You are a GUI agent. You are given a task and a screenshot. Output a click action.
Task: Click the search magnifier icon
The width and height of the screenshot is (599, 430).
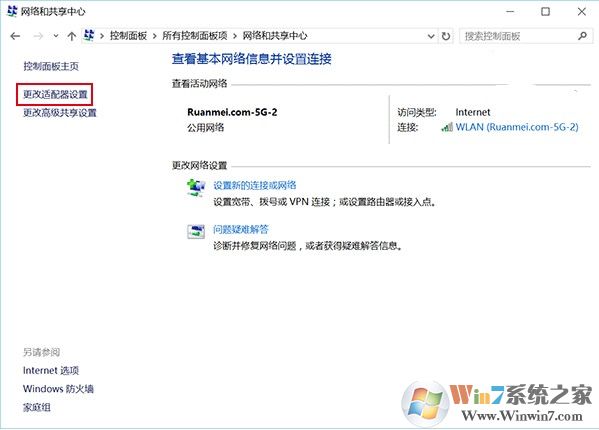click(x=582, y=36)
